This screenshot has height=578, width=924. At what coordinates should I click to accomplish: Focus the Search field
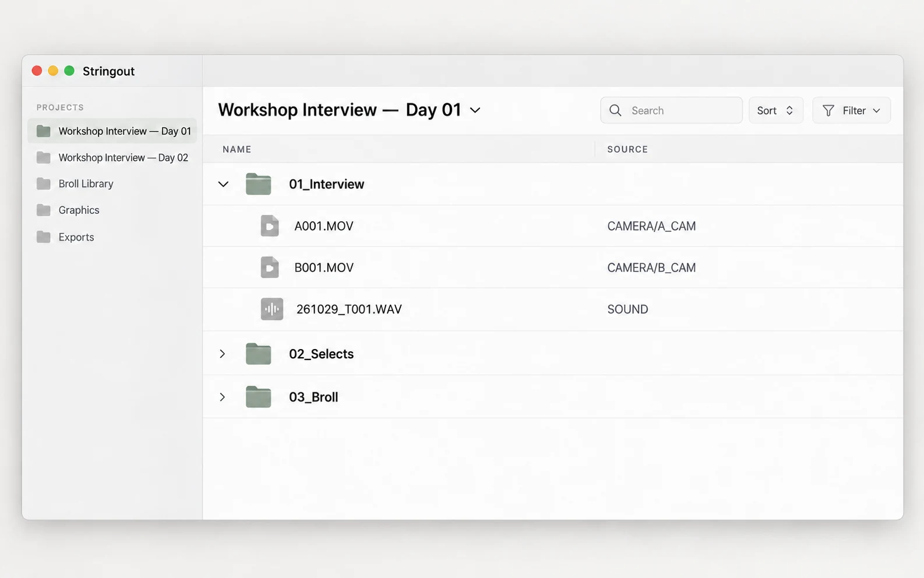click(671, 110)
